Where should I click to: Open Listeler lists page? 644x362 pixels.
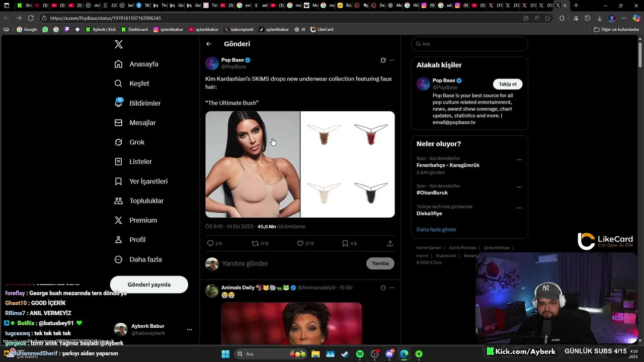point(133,162)
